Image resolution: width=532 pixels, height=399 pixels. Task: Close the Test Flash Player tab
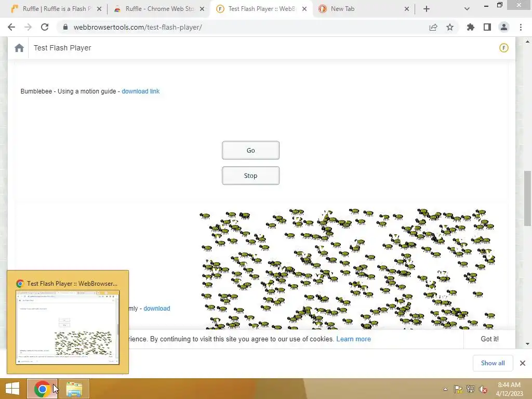click(x=304, y=9)
